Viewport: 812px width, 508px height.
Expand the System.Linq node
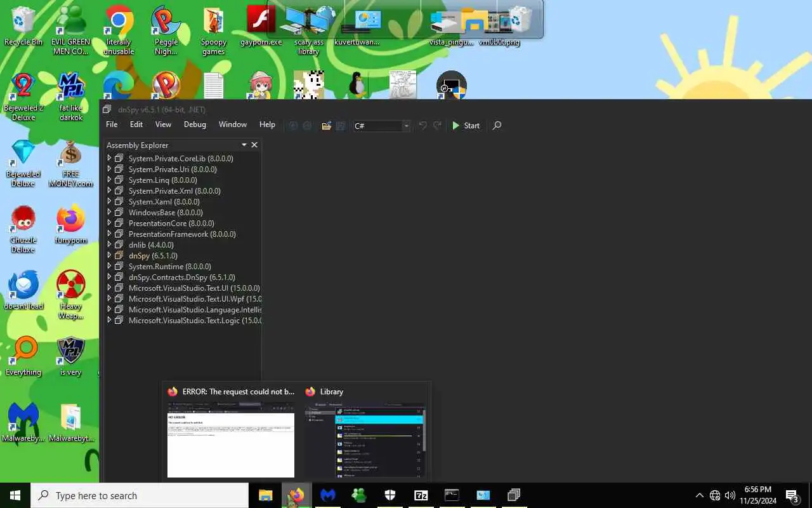coord(109,180)
